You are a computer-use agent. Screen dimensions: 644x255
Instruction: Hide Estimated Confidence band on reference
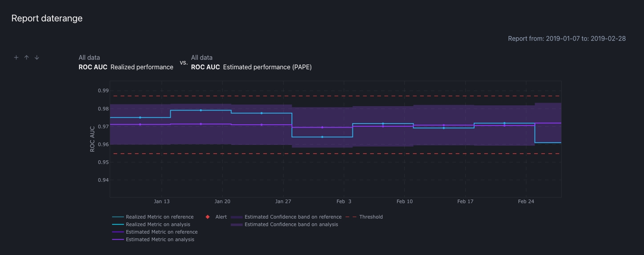point(293,217)
